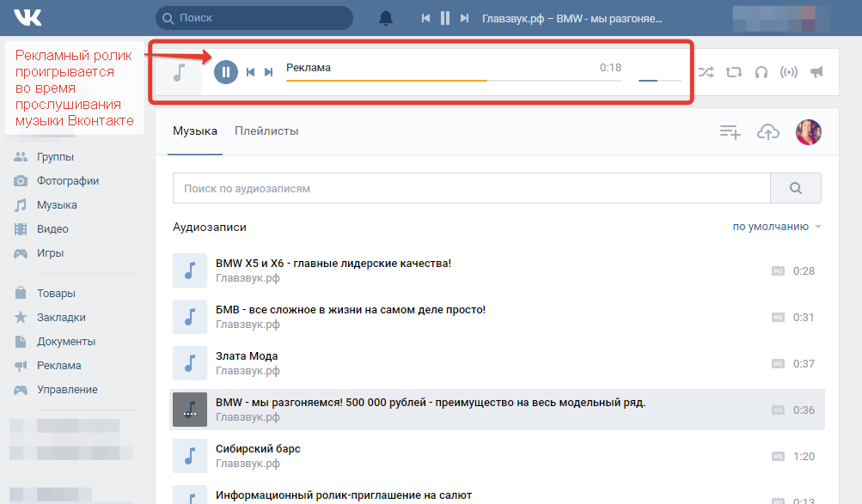The width and height of the screenshot is (862, 504).
Task: Pause the ad in the audio player
Action: pyautogui.click(x=225, y=72)
